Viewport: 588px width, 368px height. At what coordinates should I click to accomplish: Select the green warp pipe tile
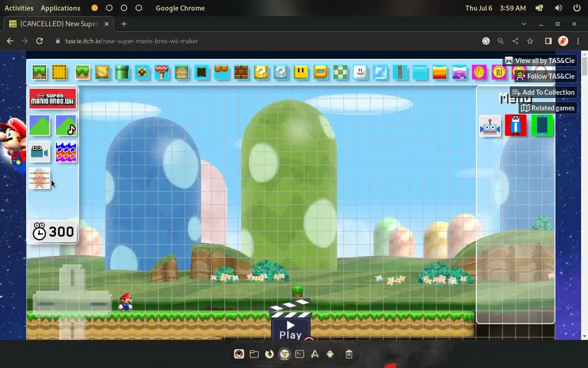(x=122, y=72)
